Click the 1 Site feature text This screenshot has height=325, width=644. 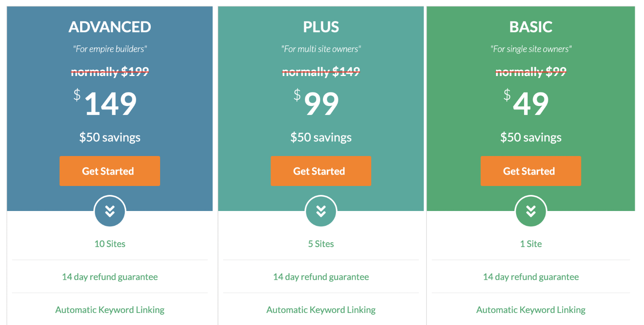click(530, 244)
